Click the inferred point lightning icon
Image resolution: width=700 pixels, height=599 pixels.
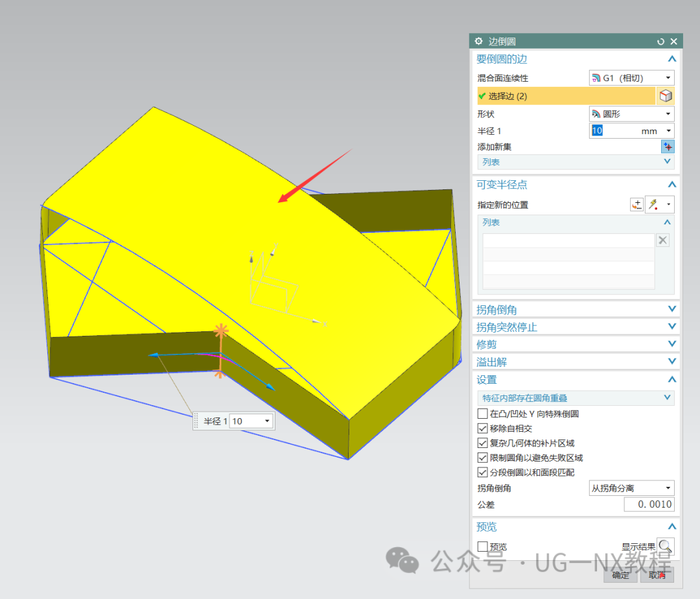coord(653,205)
